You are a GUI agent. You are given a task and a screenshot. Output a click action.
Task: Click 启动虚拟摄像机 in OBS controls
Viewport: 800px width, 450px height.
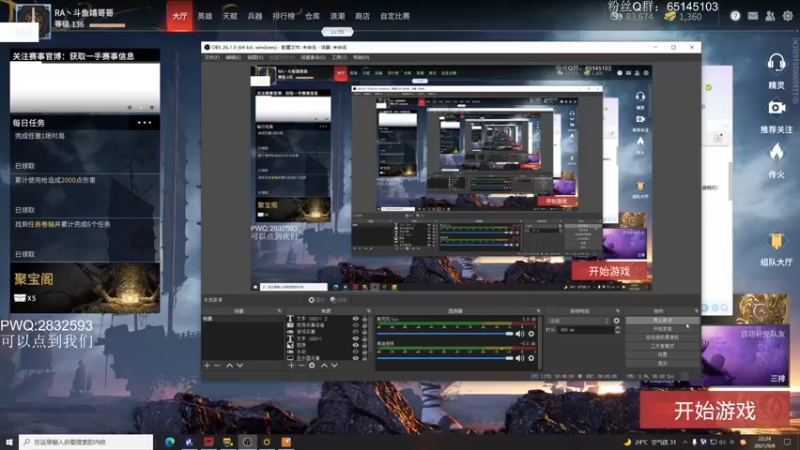tap(662, 337)
